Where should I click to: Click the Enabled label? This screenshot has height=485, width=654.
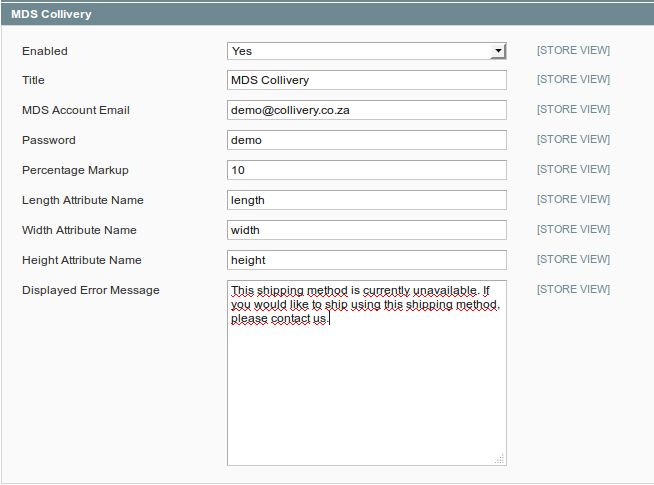[45, 51]
